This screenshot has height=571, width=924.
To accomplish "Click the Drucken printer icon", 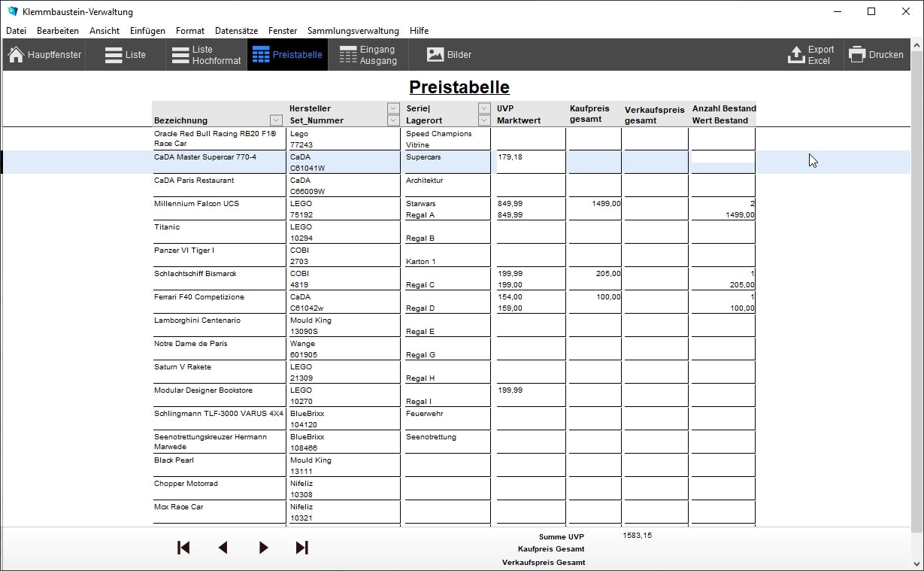I will coord(857,55).
